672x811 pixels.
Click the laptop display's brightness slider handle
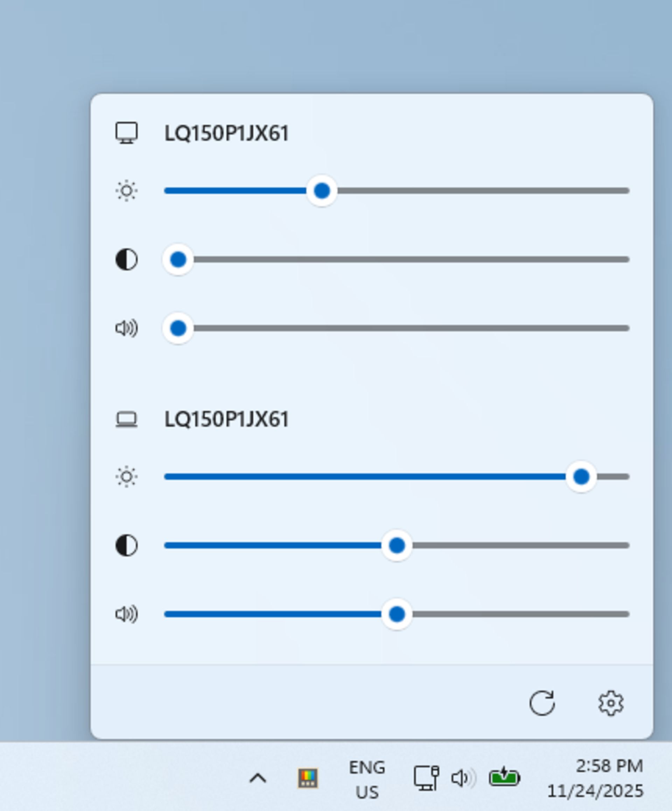pyautogui.click(x=581, y=477)
